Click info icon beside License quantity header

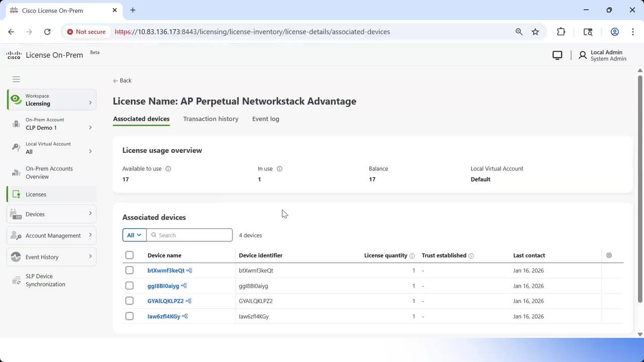coord(412,256)
